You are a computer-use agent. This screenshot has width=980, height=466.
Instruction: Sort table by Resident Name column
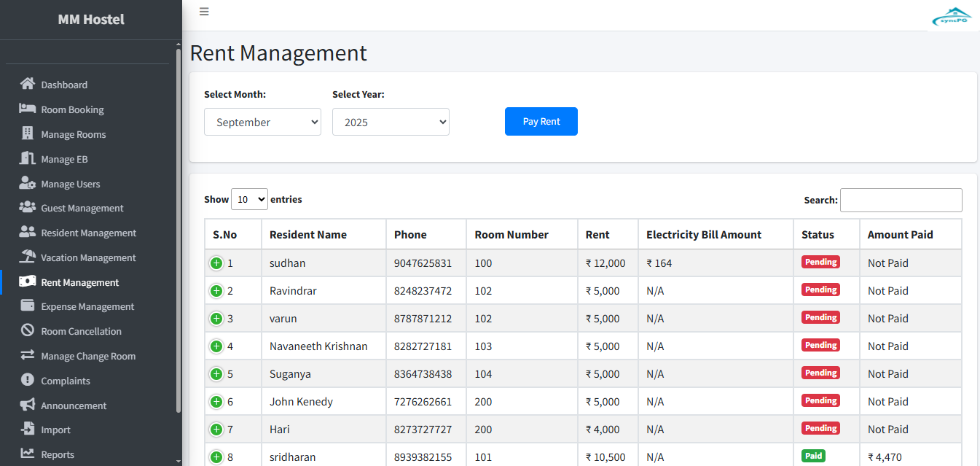(x=308, y=235)
